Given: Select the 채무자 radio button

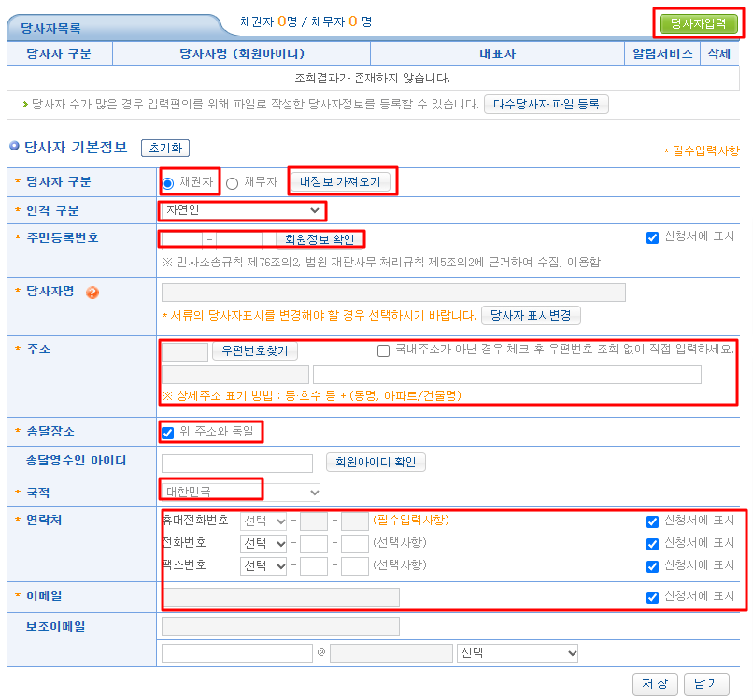Looking at the screenshot, I should 232,183.
